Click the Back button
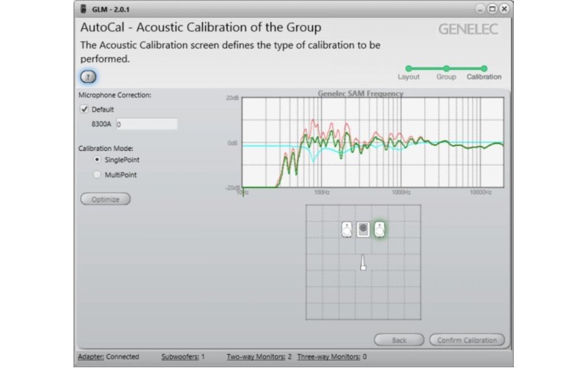The width and height of the screenshot is (588, 368). (x=399, y=340)
